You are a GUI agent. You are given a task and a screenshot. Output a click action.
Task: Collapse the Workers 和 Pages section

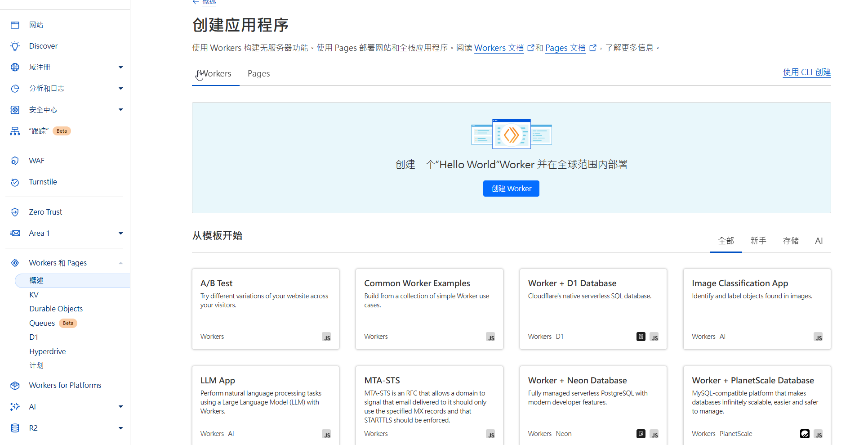120,263
